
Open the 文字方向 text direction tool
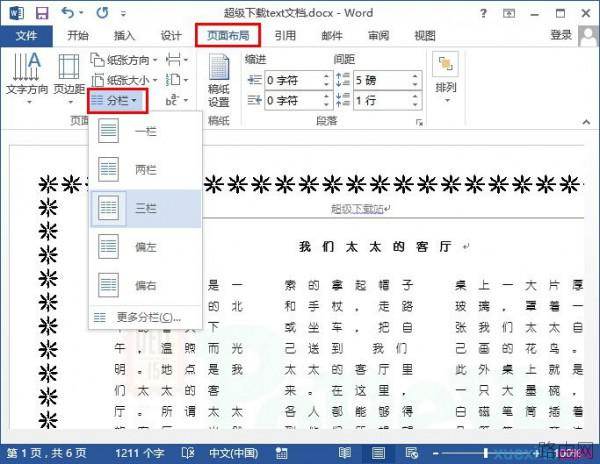[27, 78]
